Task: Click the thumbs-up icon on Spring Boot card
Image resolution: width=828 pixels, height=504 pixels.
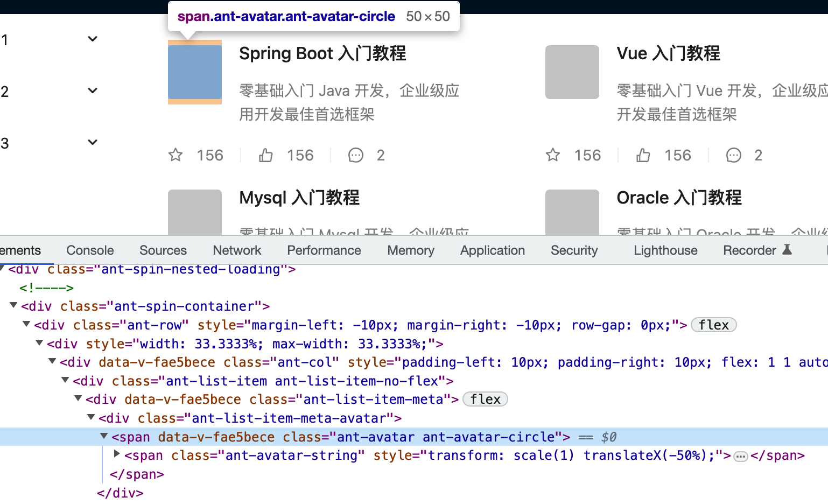Action: coord(265,155)
